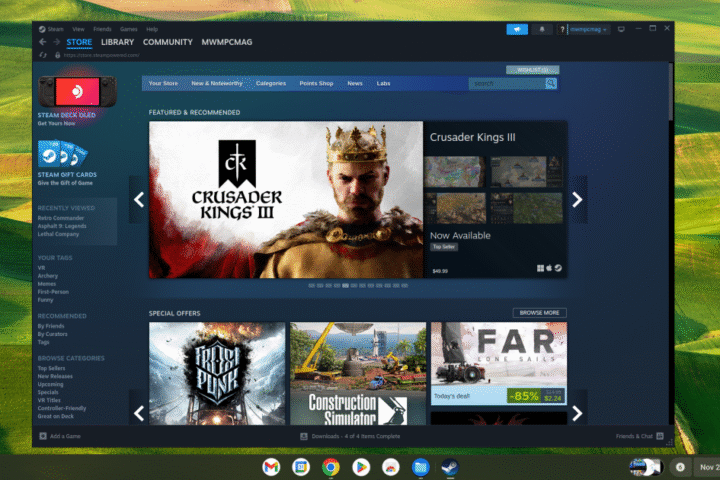Click the padlock icon beside the URL

tap(57, 55)
